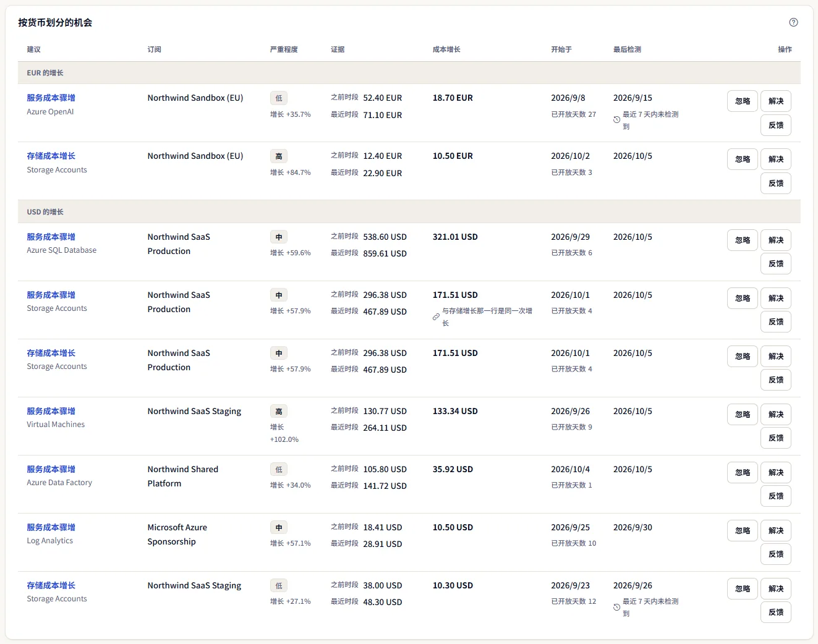Click the 最后检测 column header
This screenshot has height=644, width=818.
pyautogui.click(x=627, y=49)
